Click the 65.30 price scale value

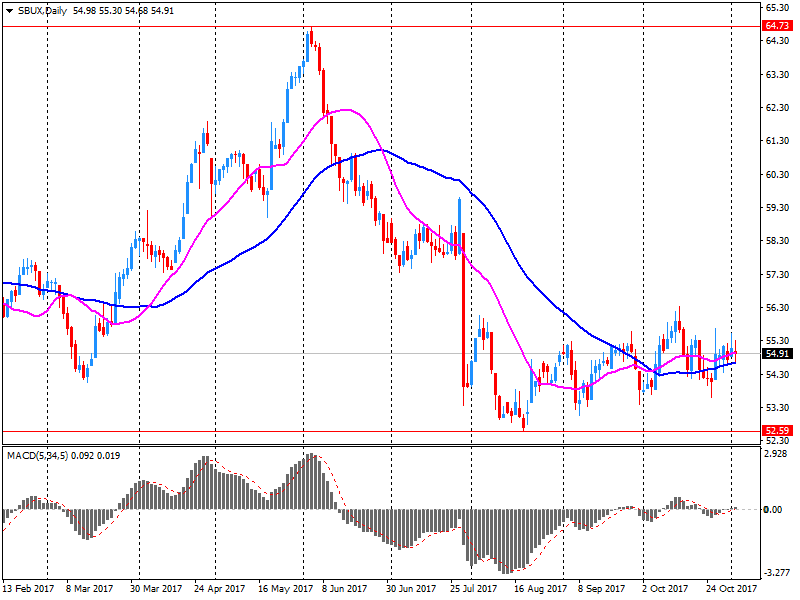(777, 8)
